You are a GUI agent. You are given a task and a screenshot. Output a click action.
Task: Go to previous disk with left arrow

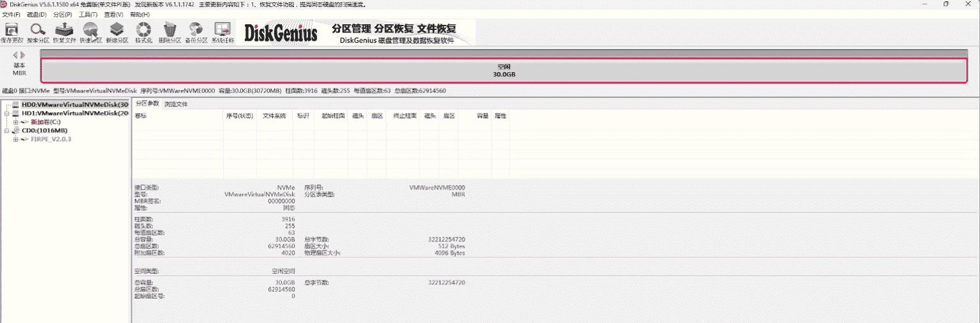tap(15, 55)
